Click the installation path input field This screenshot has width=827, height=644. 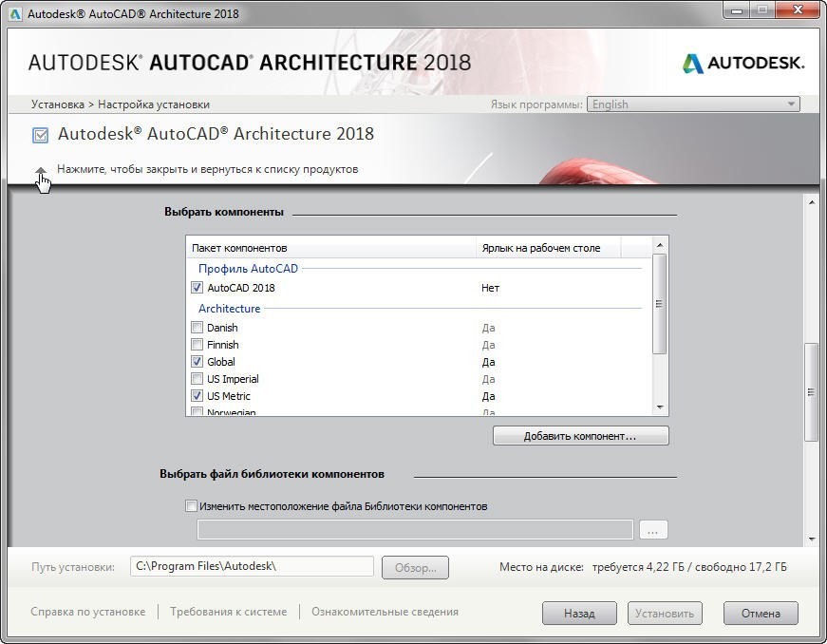pyautogui.click(x=253, y=566)
